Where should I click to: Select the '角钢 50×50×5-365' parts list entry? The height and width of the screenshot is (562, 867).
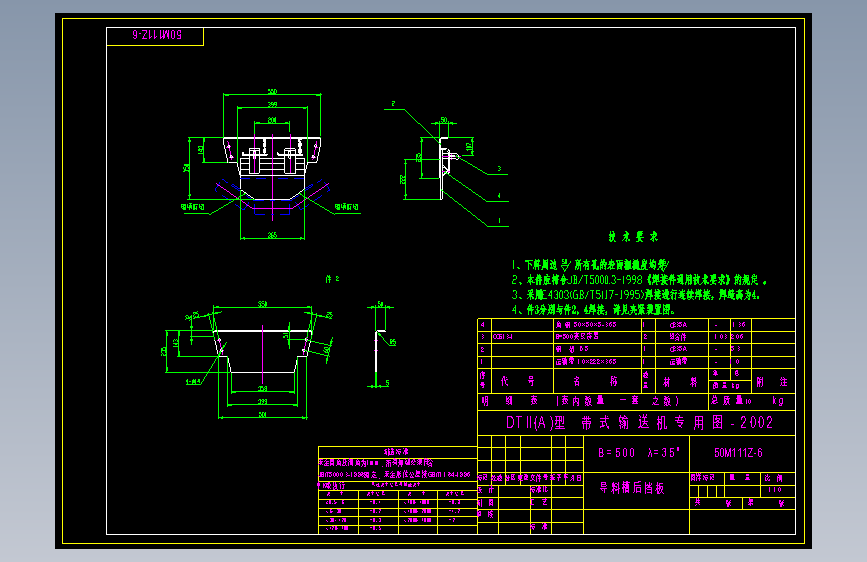586,325
